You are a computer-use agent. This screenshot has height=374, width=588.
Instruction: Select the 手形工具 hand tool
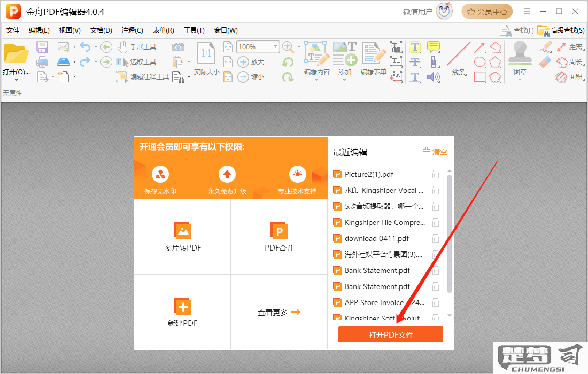coord(136,47)
